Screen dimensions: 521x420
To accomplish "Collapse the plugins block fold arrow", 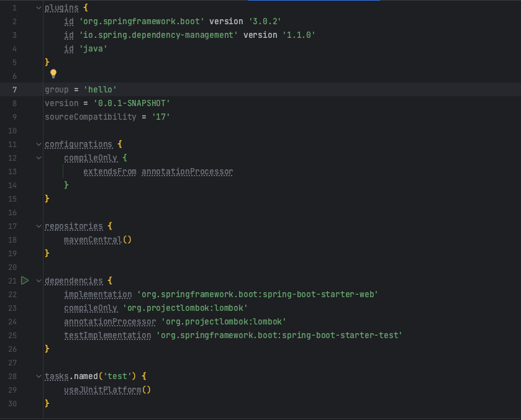I will [x=39, y=7].
